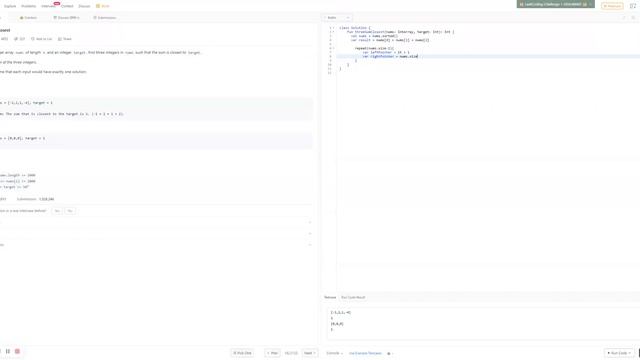640x360 pixels.
Task: Go to the Prev problem
Action: pyautogui.click(x=272, y=353)
